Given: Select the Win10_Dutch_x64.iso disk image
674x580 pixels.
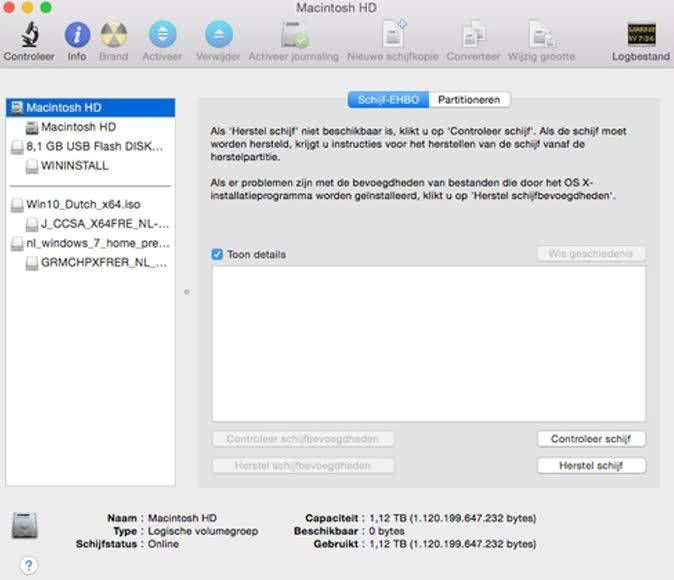Looking at the screenshot, I should click(x=91, y=204).
